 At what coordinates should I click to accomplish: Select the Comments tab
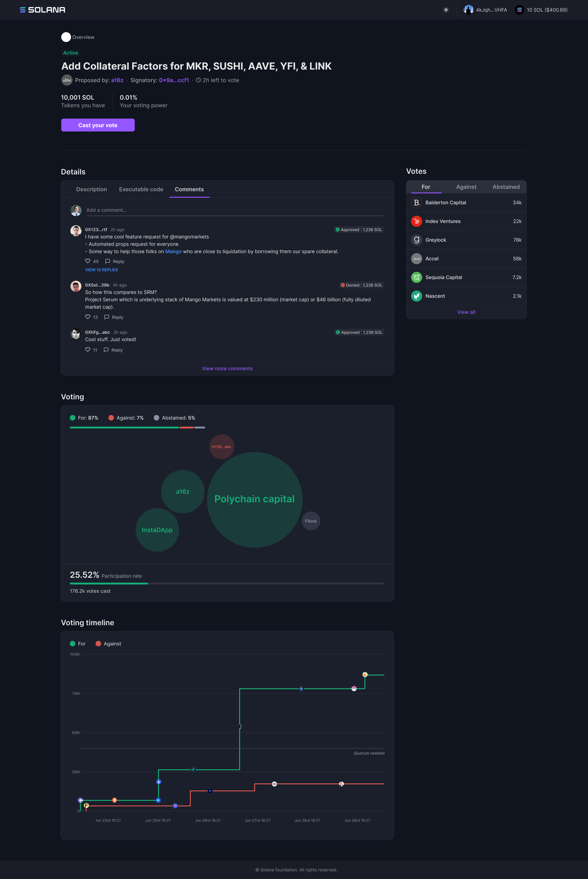coord(189,189)
